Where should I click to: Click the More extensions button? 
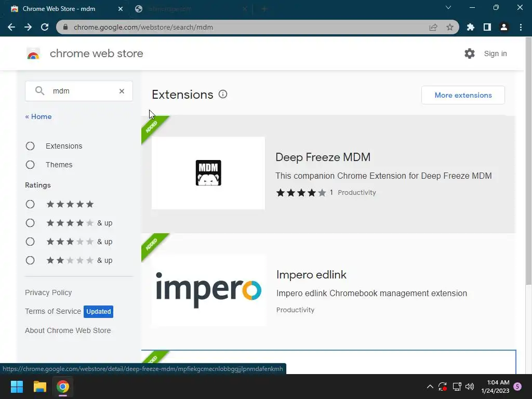click(463, 95)
